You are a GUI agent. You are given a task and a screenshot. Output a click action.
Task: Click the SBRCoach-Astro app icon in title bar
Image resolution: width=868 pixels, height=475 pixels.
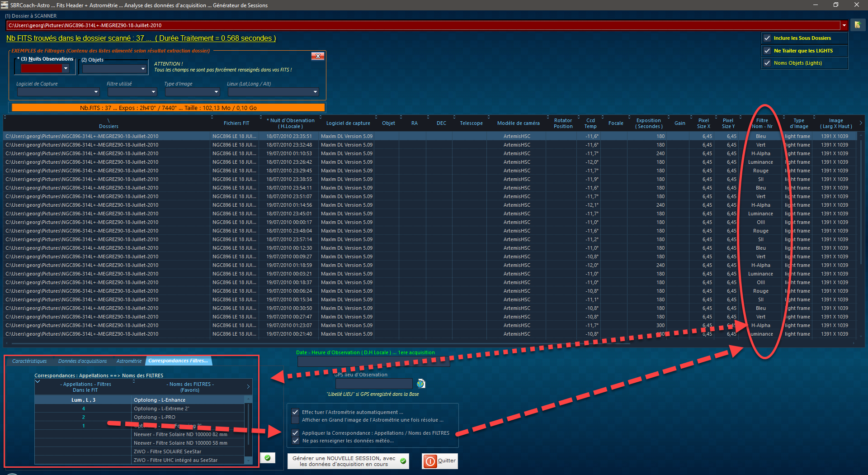[5, 5]
